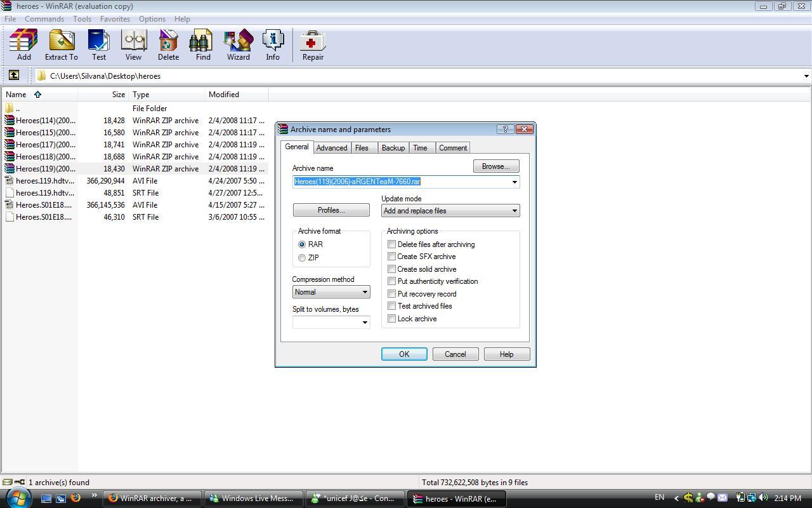Click the Delete toolbar icon
The image size is (812, 508).
[x=168, y=41]
